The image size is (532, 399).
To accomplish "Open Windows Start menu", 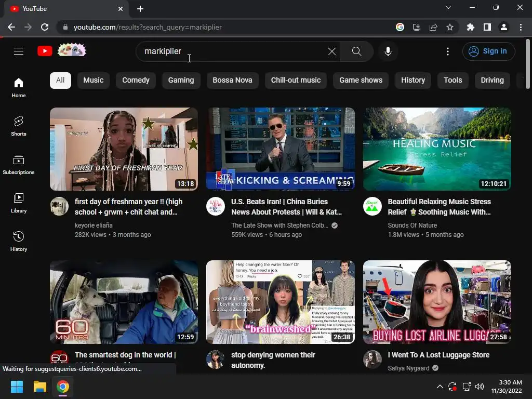I will (17, 387).
